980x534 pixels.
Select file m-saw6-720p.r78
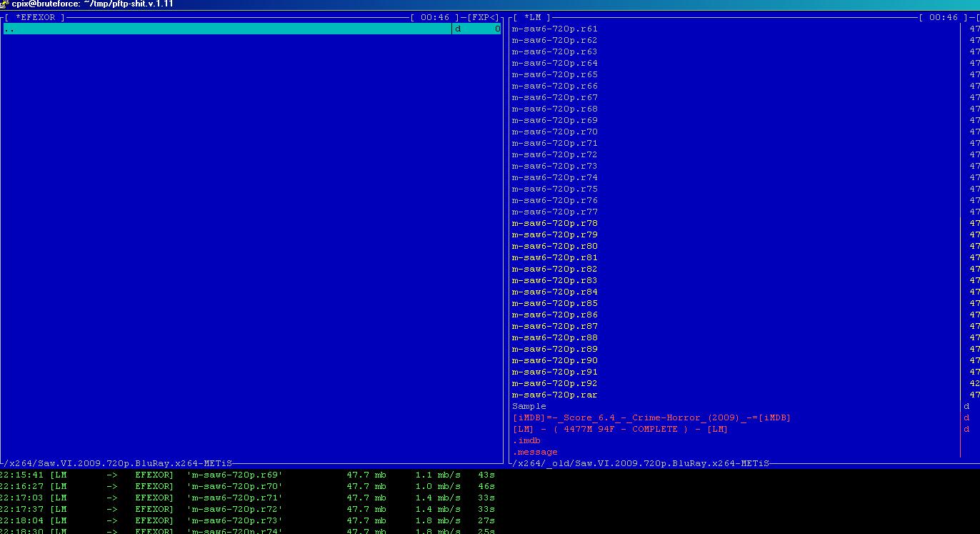554,224
